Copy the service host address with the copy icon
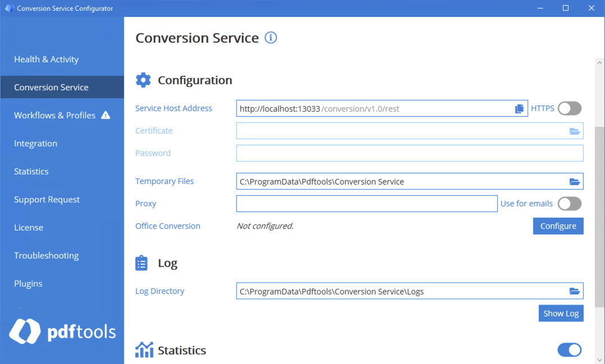The width and height of the screenshot is (605, 364). (x=519, y=109)
